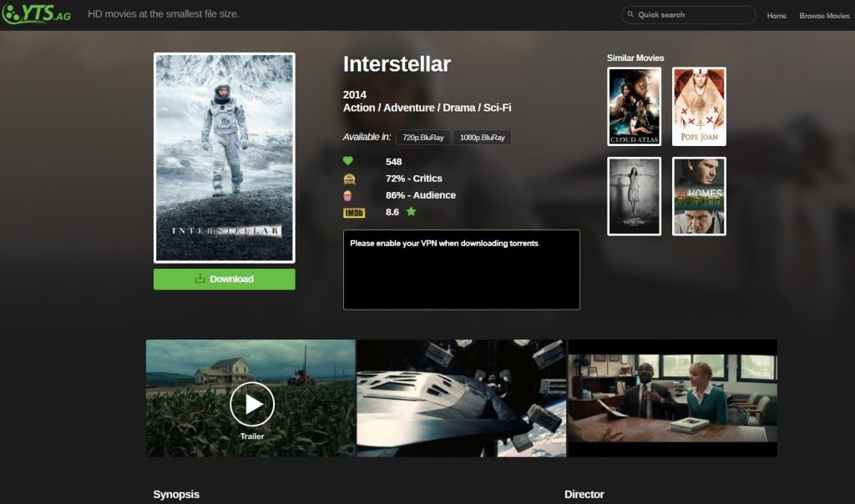Click the Critics score badge icon

pyautogui.click(x=348, y=179)
